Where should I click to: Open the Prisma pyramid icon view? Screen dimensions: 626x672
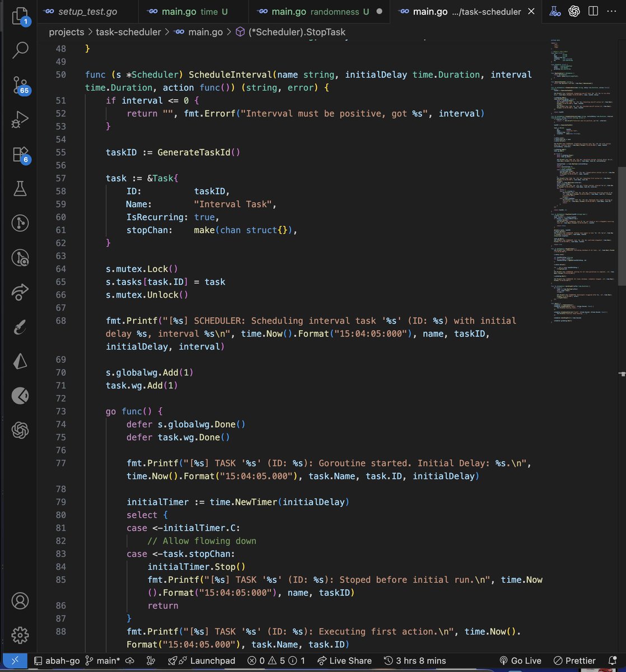pyautogui.click(x=20, y=361)
